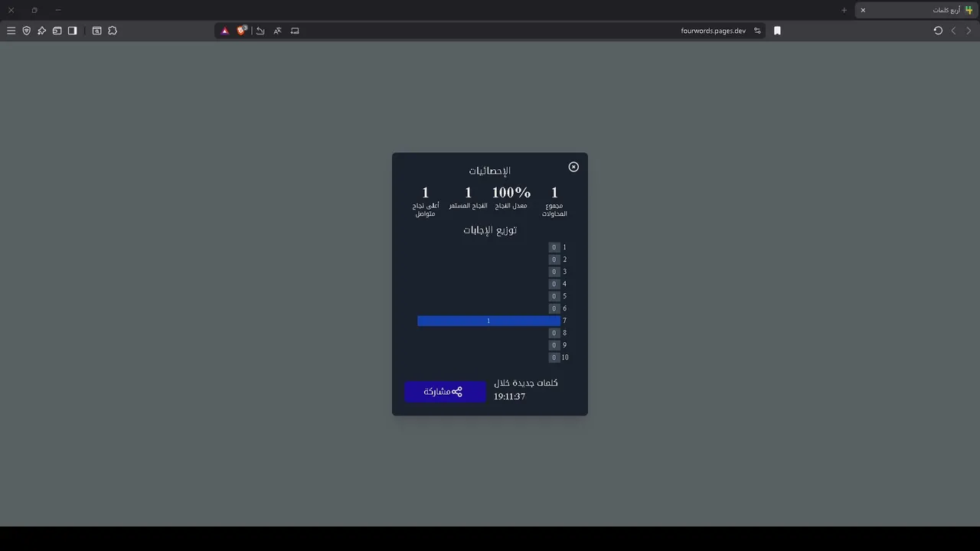Open the wallet icon in the toolbar
The width and height of the screenshot is (980, 551).
pyautogui.click(x=57, y=31)
